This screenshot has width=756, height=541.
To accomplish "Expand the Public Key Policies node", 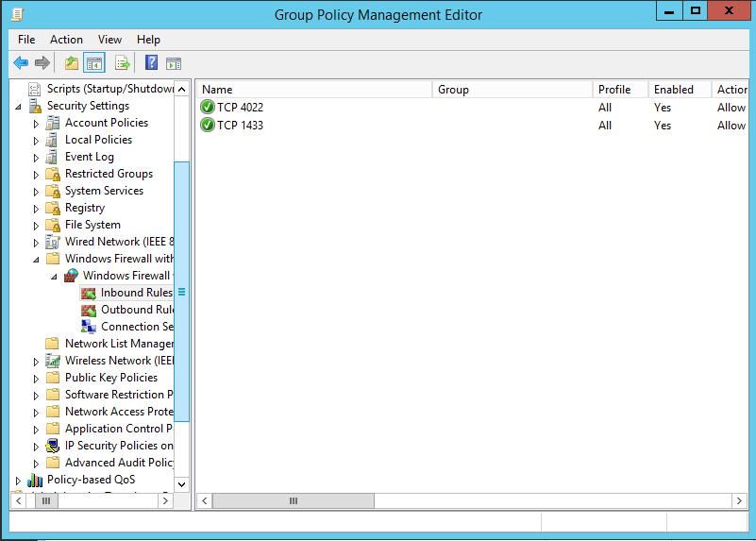I will pos(36,379).
